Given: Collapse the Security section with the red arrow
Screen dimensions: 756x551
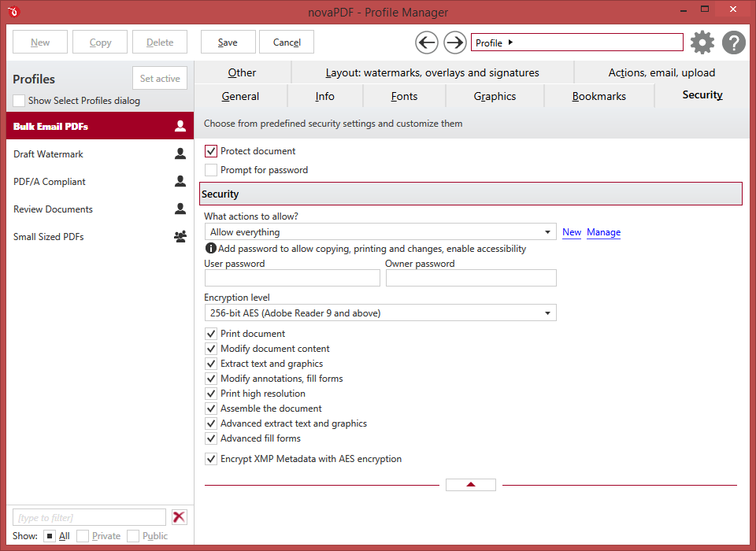Looking at the screenshot, I should coord(471,485).
